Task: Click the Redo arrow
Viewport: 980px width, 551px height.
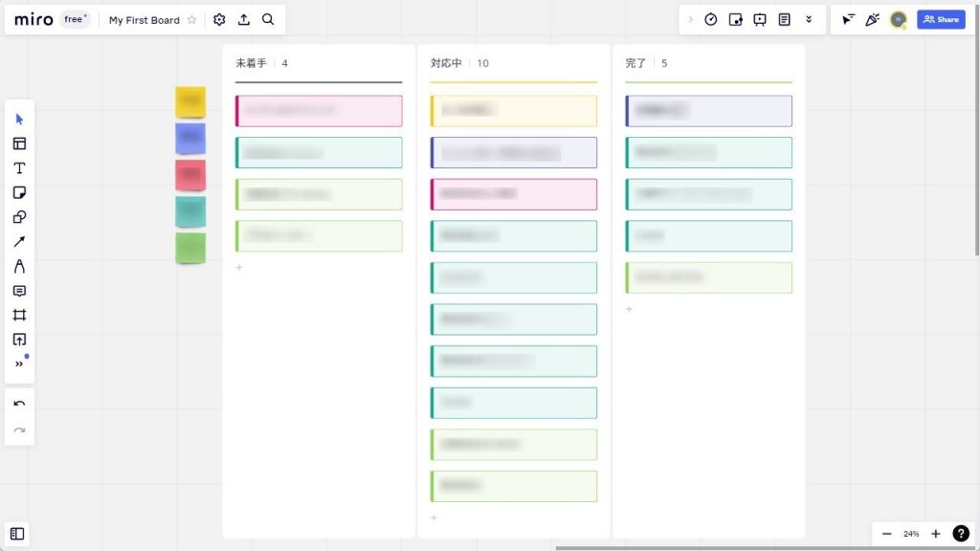Action: click(x=19, y=430)
